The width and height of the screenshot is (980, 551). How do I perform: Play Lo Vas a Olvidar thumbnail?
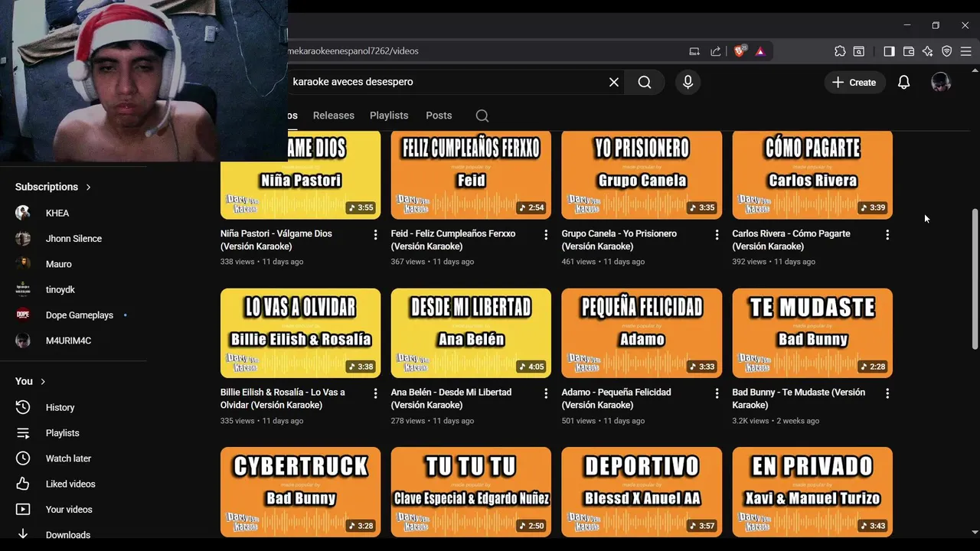click(x=300, y=333)
